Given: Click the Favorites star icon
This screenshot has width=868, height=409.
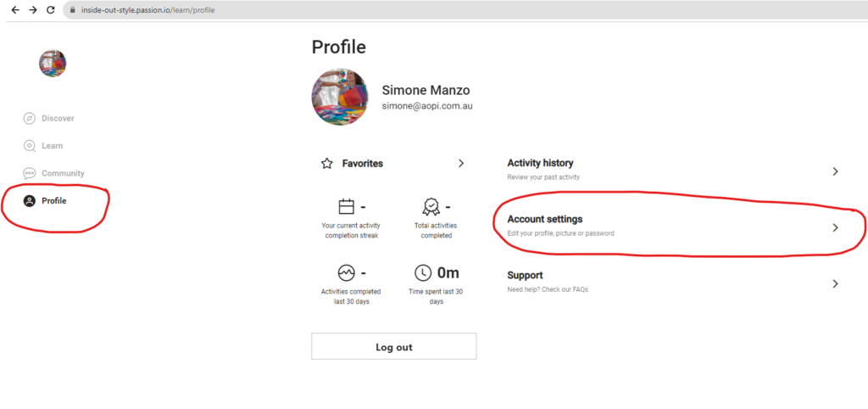Looking at the screenshot, I should [x=326, y=164].
